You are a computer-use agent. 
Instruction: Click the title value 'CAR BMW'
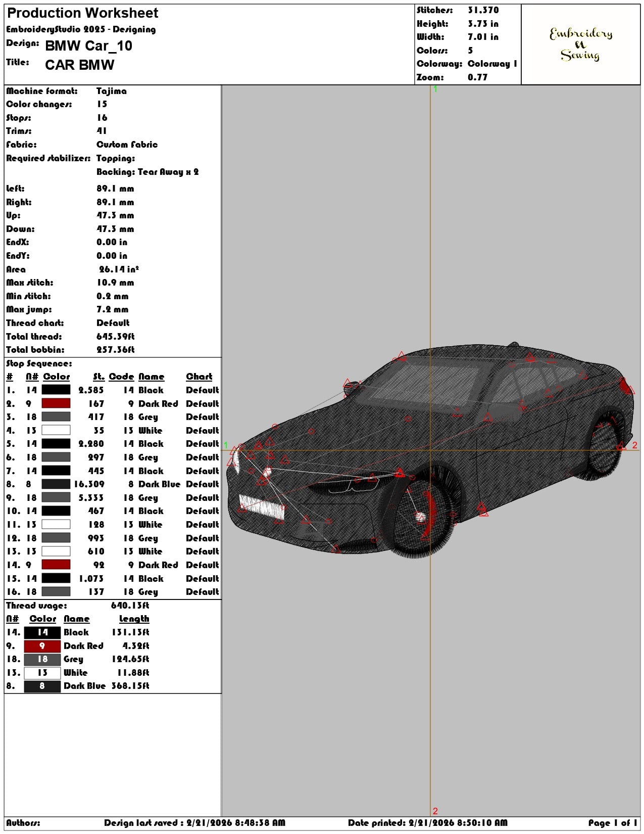(x=79, y=65)
